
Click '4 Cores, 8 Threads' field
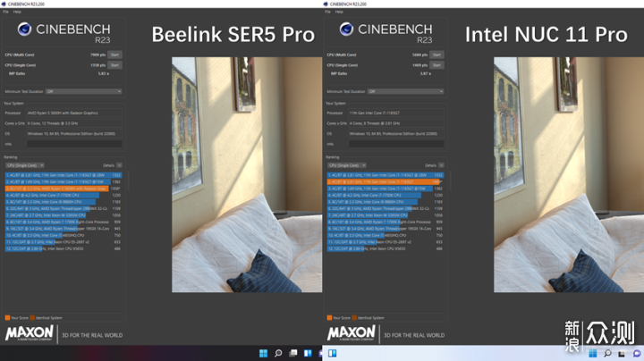(396, 123)
